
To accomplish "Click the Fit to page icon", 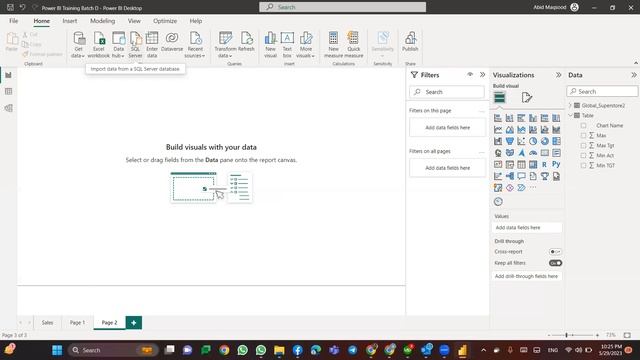I will 627,335.
